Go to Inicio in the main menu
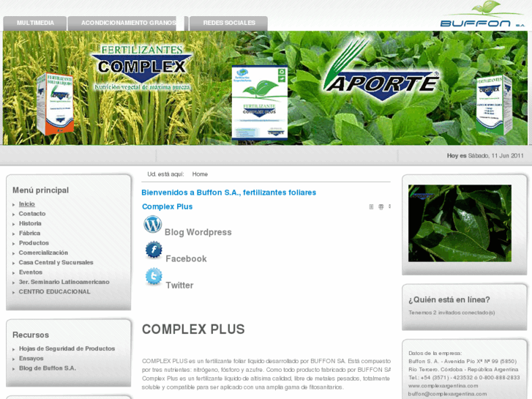The image size is (532, 399). 27,204
